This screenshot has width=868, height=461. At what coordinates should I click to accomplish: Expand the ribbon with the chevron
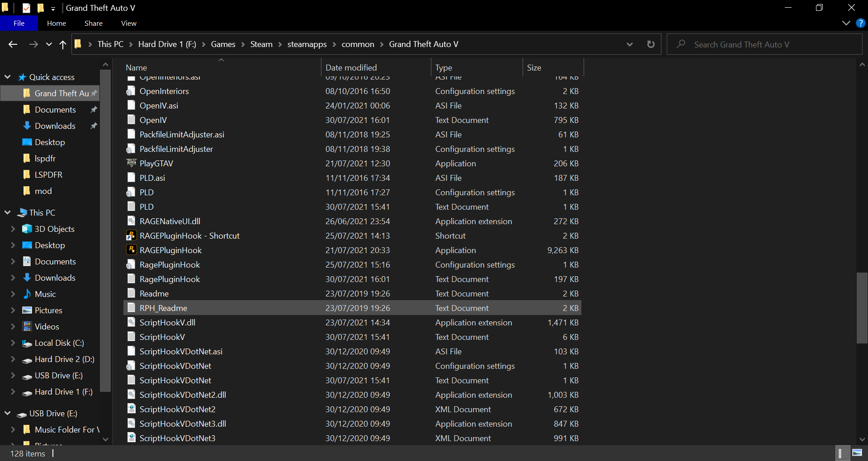coord(846,24)
